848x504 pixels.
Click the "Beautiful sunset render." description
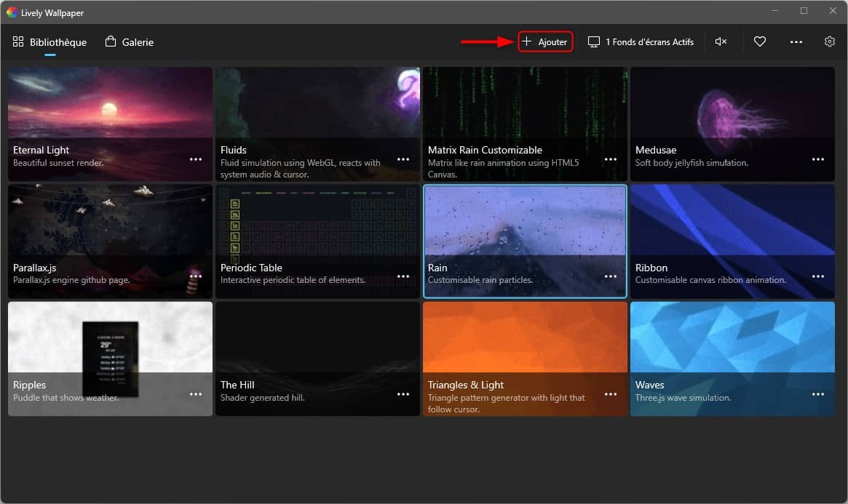click(58, 163)
